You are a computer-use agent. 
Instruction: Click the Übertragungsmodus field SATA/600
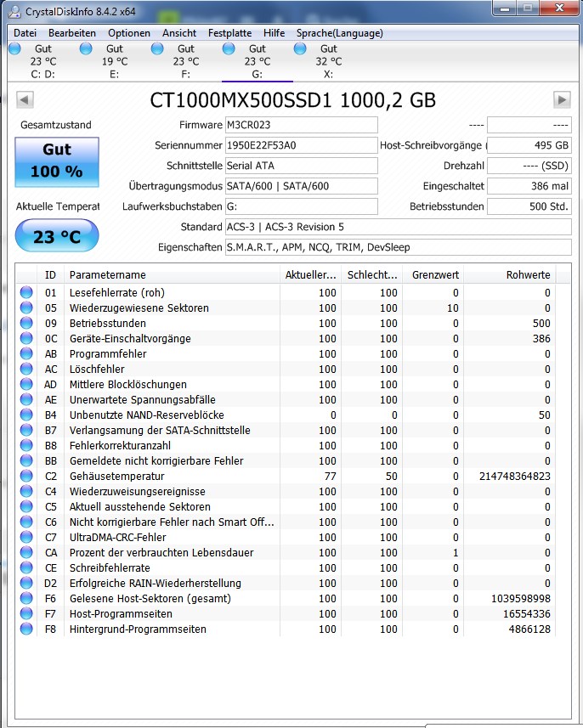tap(302, 186)
